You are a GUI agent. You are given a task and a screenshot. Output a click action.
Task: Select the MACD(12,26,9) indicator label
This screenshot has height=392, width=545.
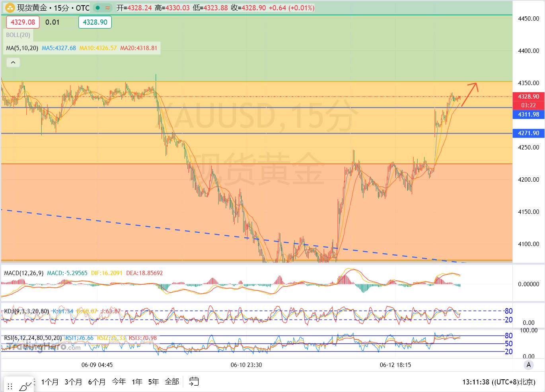pos(23,273)
